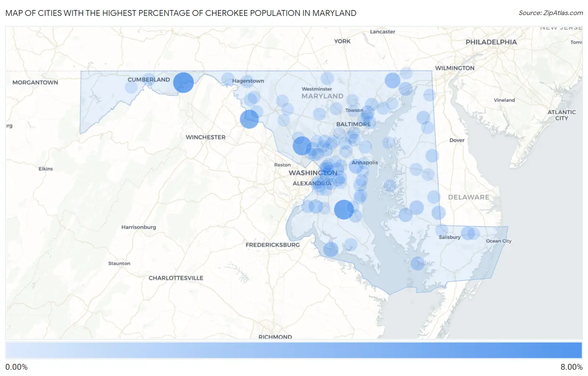Click the 0.00% legend minimum label
The height and width of the screenshot is (376, 588).
pyautogui.click(x=16, y=367)
